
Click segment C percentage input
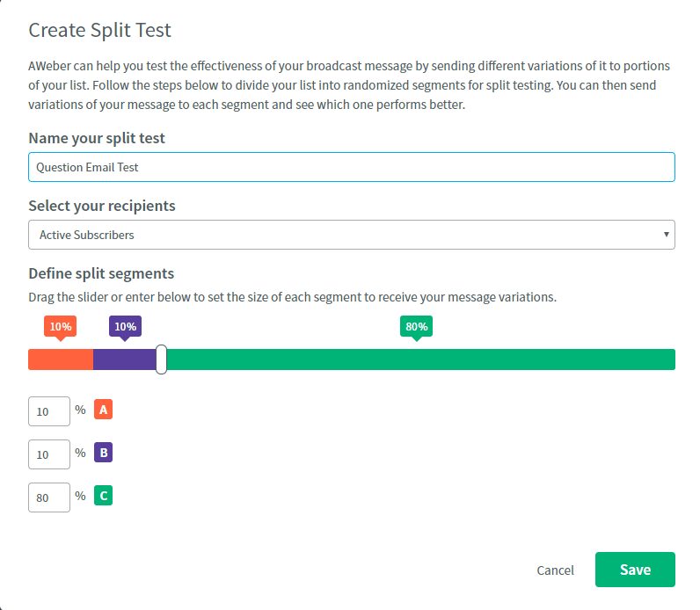pos(49,497)
